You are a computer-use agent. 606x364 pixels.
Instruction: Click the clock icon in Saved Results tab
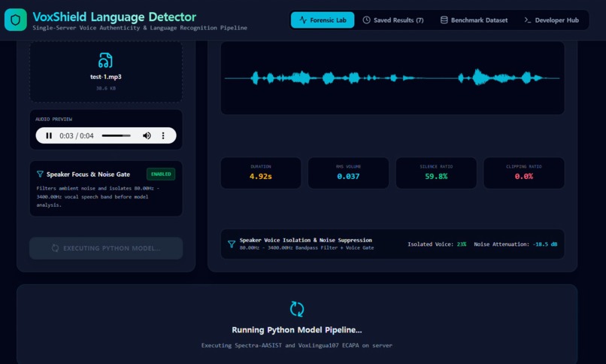click(366, 20)
